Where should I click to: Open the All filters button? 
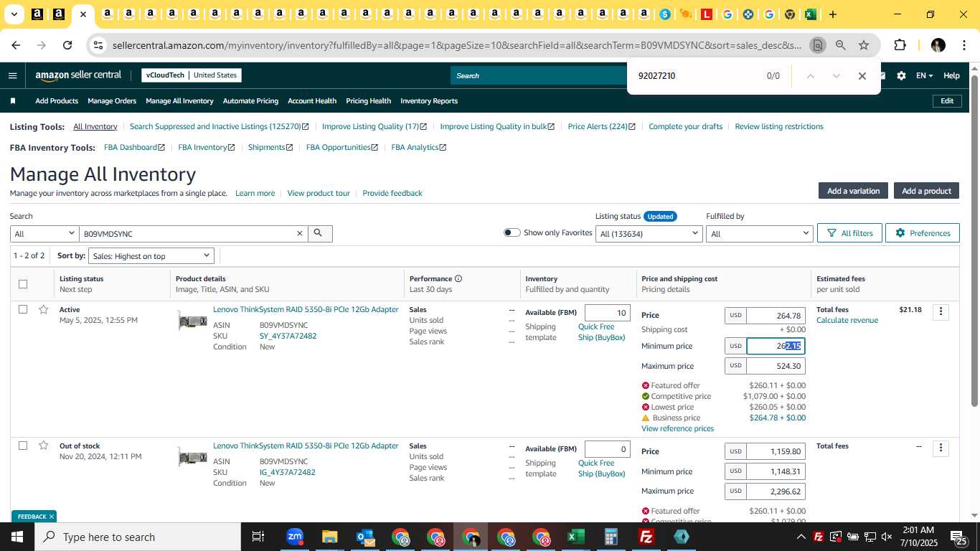pos(849,233)
